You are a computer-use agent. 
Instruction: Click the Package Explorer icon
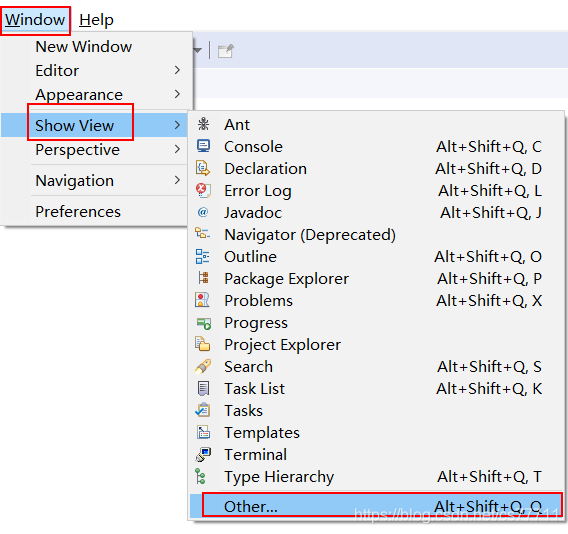pos(203,278)
